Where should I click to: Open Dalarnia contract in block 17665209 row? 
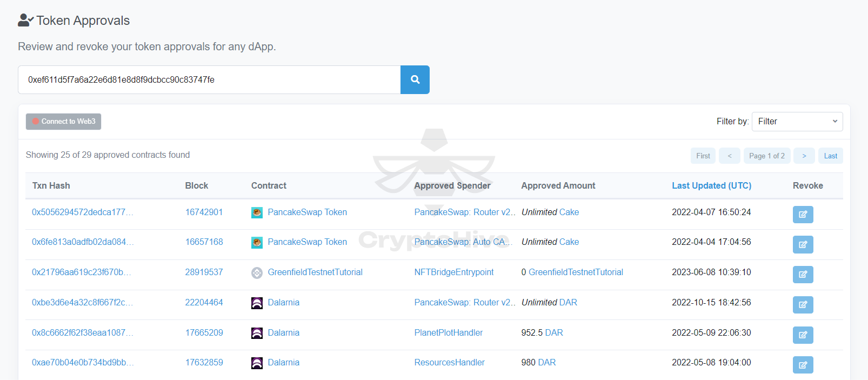coord(283,332)
